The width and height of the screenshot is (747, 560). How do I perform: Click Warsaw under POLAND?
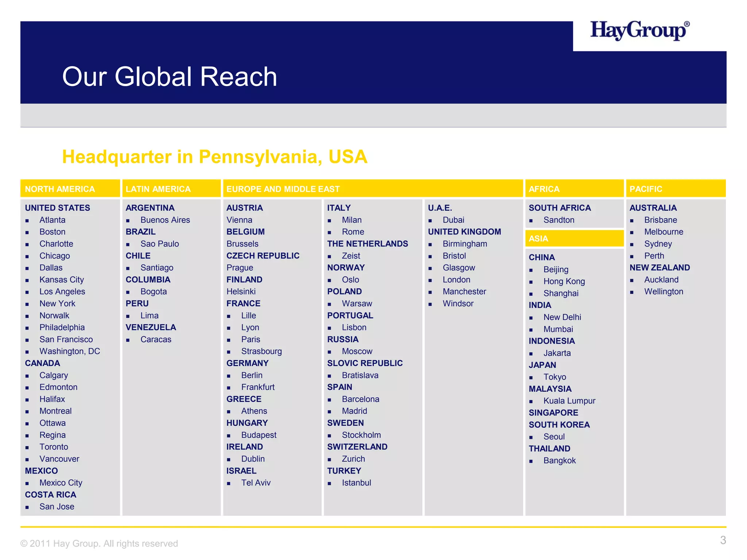357,303
